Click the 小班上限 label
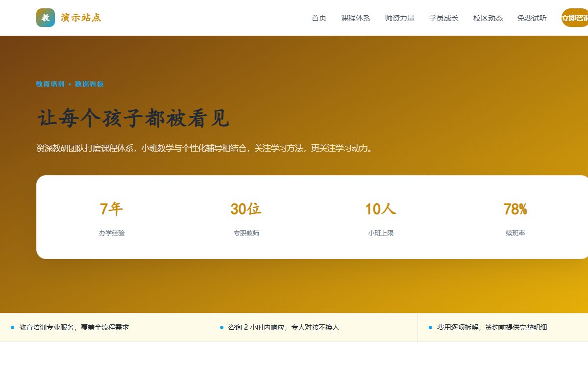Screen dimensions: 588x368 point(381,233)
